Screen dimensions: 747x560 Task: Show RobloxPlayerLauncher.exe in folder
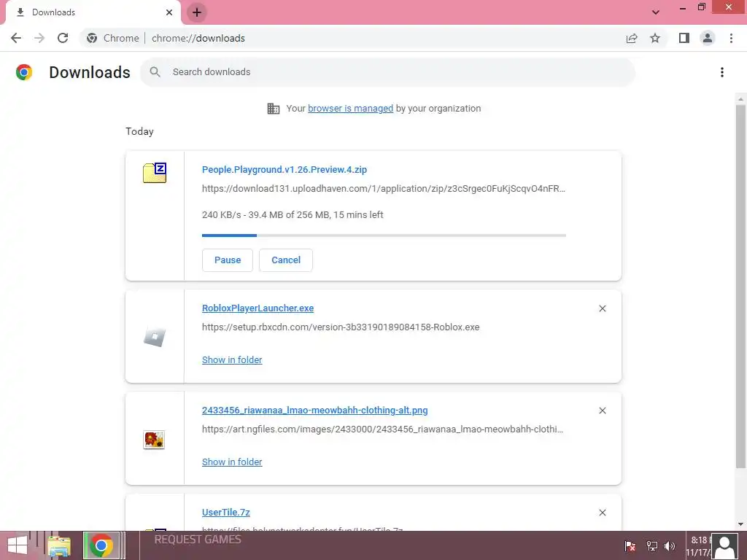pyautogui.click(x=232, y=360)
